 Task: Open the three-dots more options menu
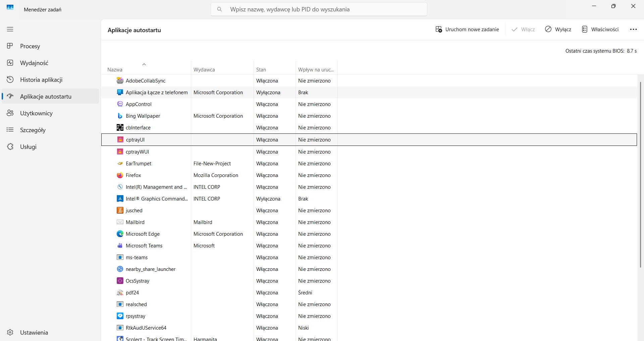633,30
